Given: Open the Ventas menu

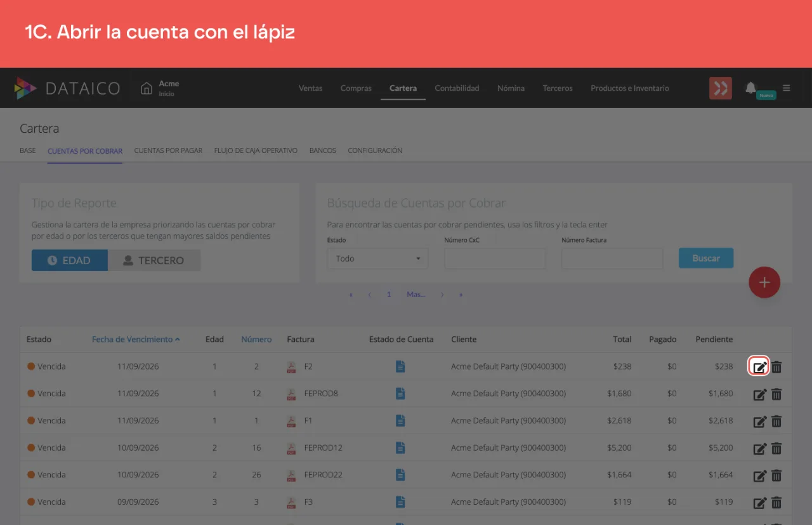Looking at the screenshot, I should point(311,88).
